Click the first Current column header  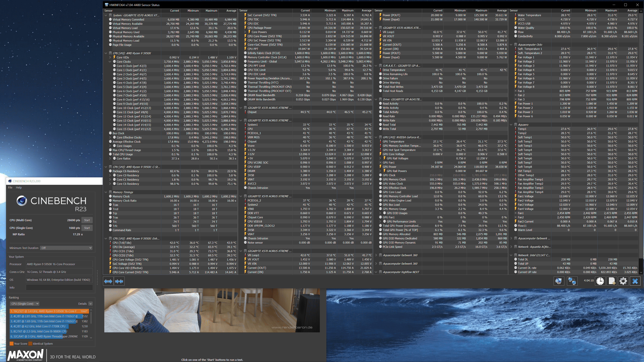click(171, 10)
